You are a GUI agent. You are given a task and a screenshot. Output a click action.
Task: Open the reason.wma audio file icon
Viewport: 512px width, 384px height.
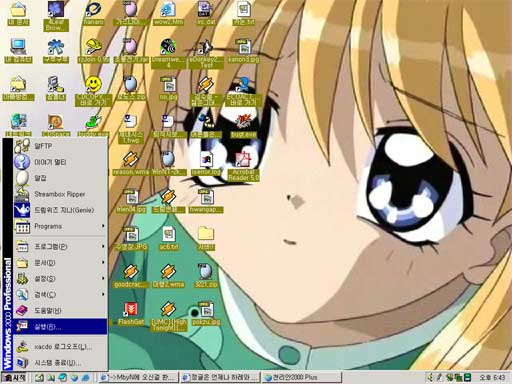pos(131,164)
